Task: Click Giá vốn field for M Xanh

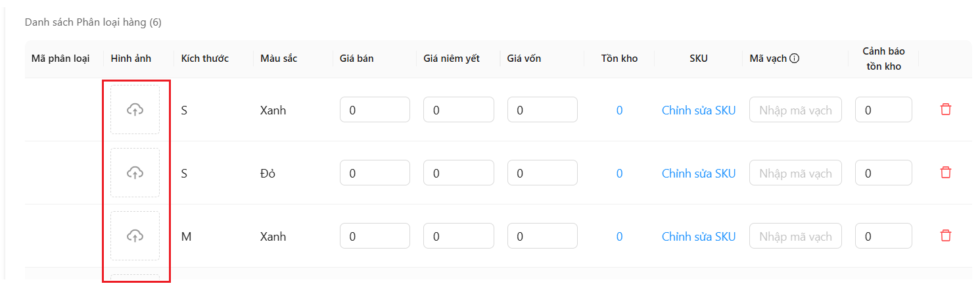Action: pos(542,236)
